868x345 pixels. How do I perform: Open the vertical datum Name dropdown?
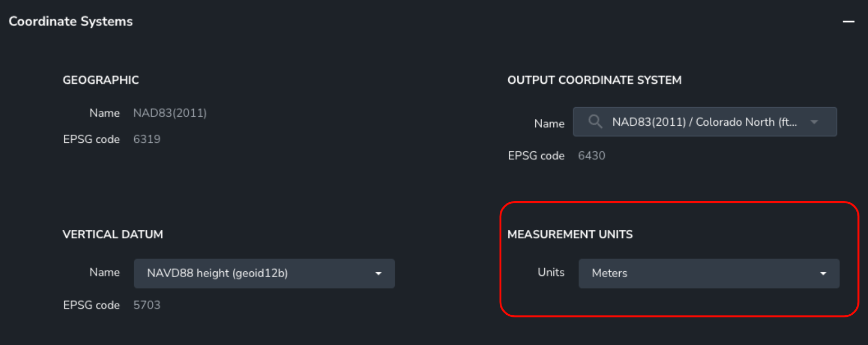(264, 273)
